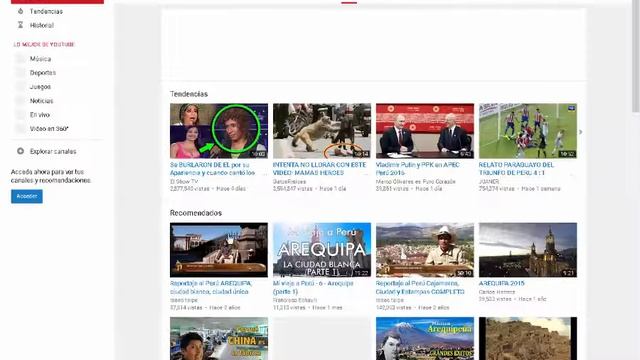Click the Video en 360° icon
This screenshot has width=640, height=360.
coord(20,129)
